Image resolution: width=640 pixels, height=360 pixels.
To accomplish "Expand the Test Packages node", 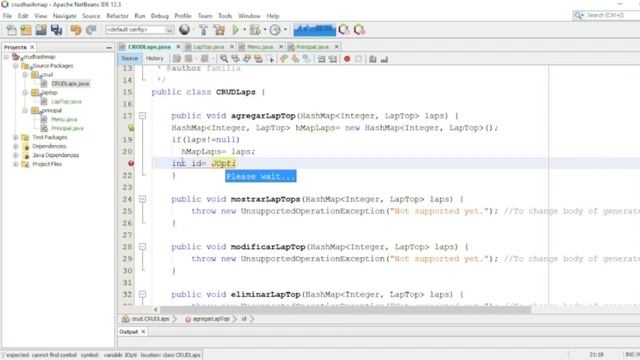I will point(16,137).
